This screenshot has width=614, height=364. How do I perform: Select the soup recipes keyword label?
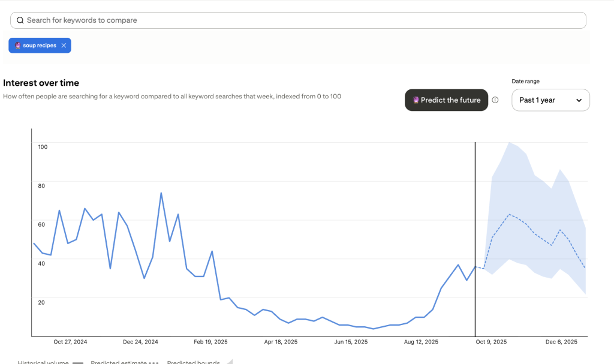click(40, 45)
